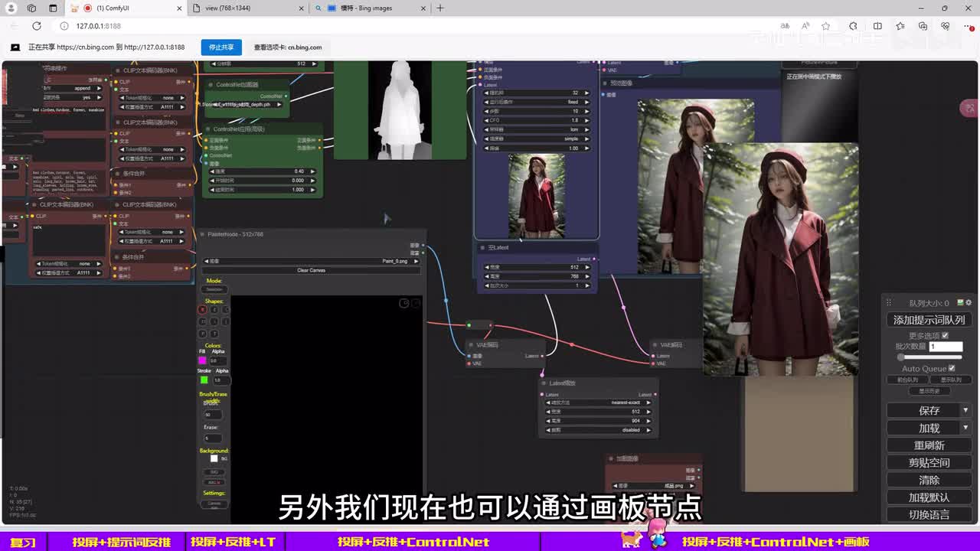Viewport: 980px width, 551px height.
Task: Open ComfyUI settings gear icon
Action: pyautogui.click(x=969, y=303)
